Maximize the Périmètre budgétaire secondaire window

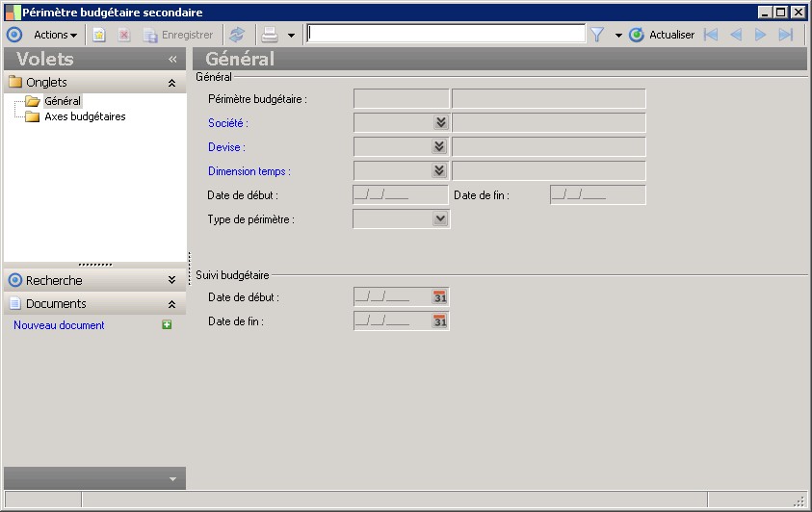781,12
